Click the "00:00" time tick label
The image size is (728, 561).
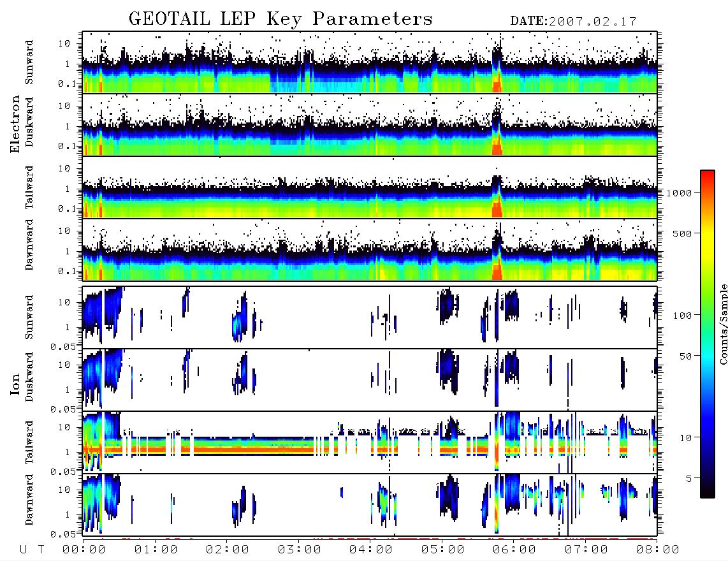click(x=84, y=550)
